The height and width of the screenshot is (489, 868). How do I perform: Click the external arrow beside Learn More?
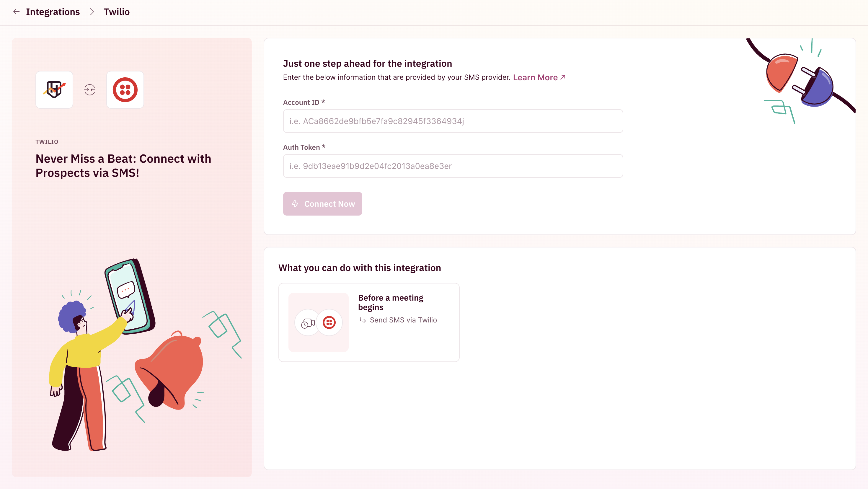(x=563, y=77)
